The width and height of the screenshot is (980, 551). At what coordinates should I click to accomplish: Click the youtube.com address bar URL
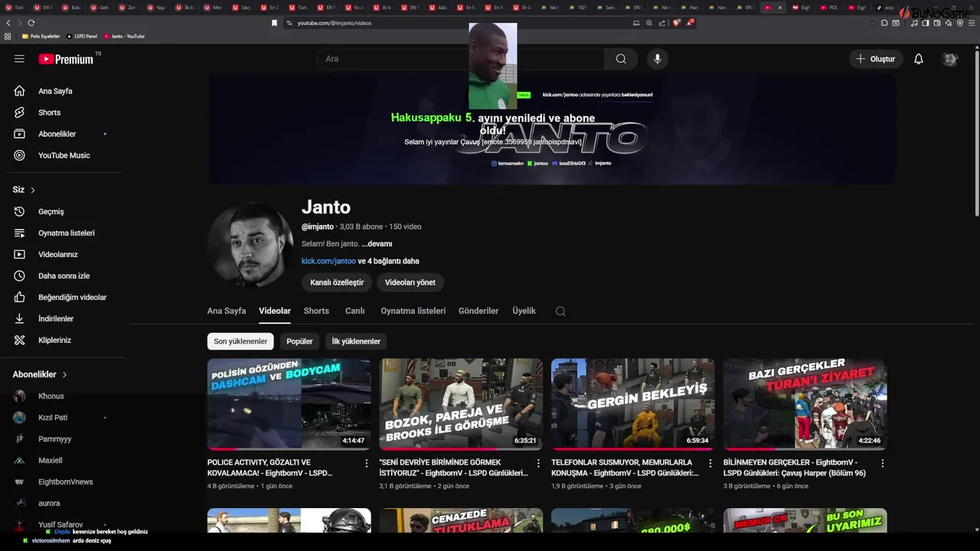(x=335, y=23)
